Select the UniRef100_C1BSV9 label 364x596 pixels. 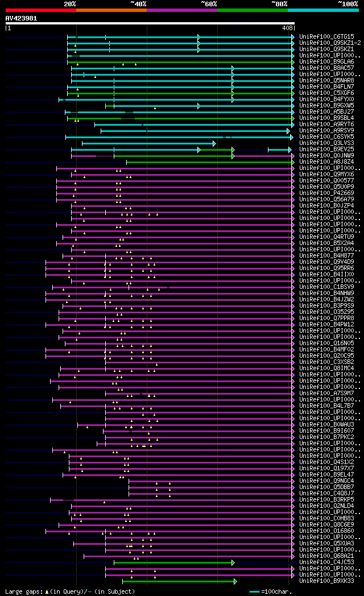326,287
